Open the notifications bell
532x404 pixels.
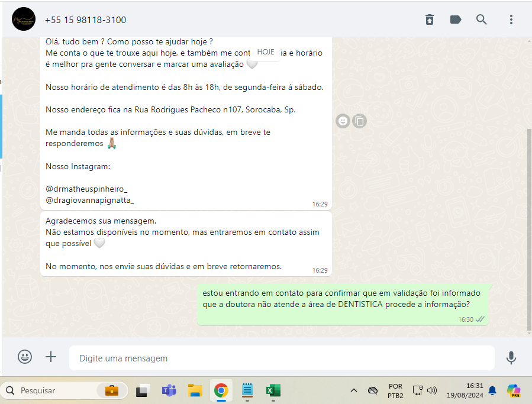pos(492,391)
